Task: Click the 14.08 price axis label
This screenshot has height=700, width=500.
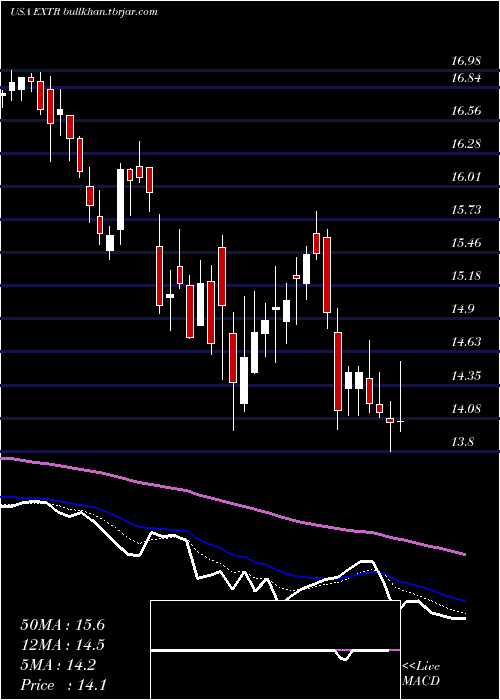Action: (x=467, y=409)
